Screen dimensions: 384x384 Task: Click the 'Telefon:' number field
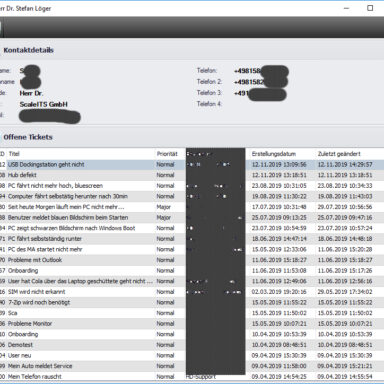261,71
